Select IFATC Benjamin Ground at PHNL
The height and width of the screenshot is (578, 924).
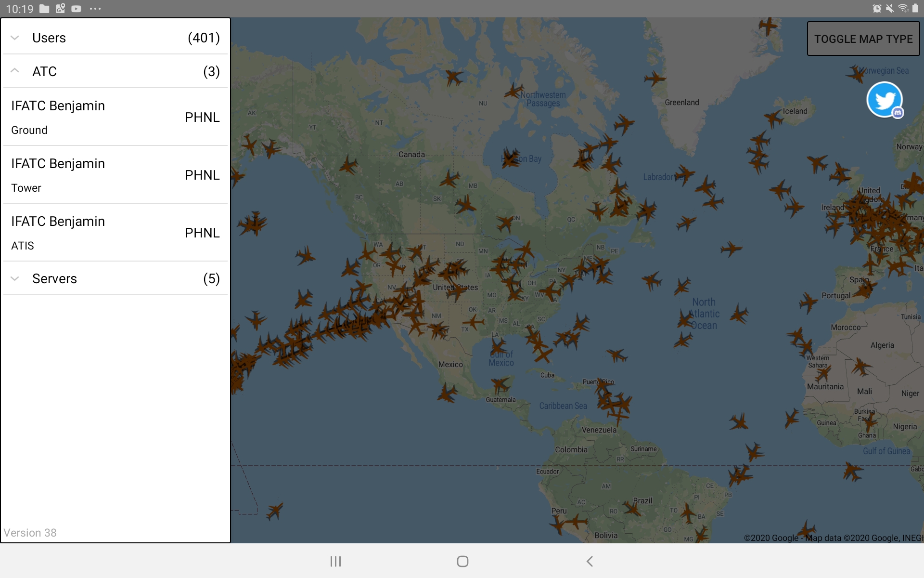115,117
